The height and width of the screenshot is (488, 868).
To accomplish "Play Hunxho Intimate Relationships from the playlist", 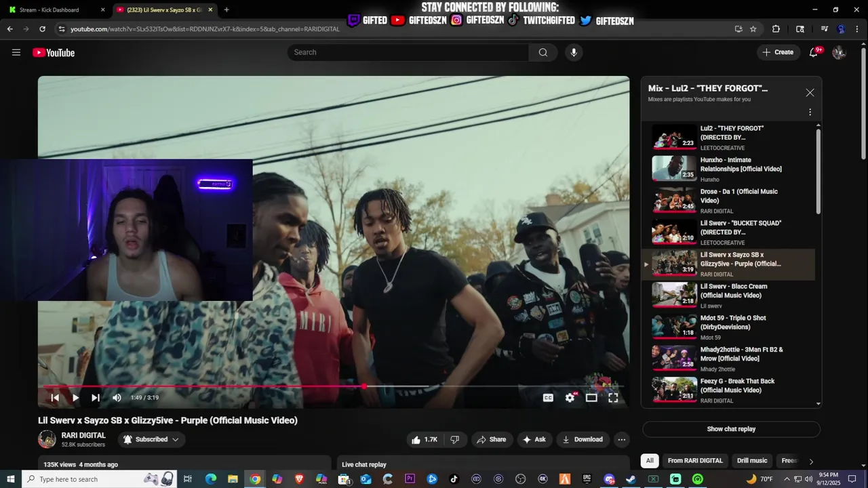I will click(729, 169).
